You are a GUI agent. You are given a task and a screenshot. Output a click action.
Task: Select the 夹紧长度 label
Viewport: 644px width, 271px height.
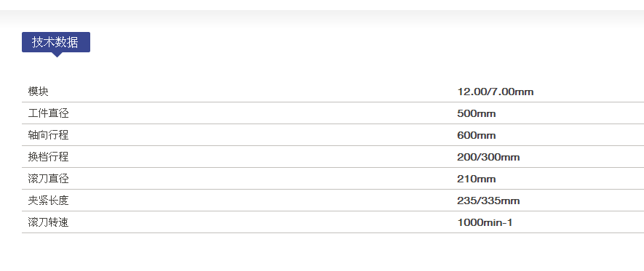[x=49, y=201]
